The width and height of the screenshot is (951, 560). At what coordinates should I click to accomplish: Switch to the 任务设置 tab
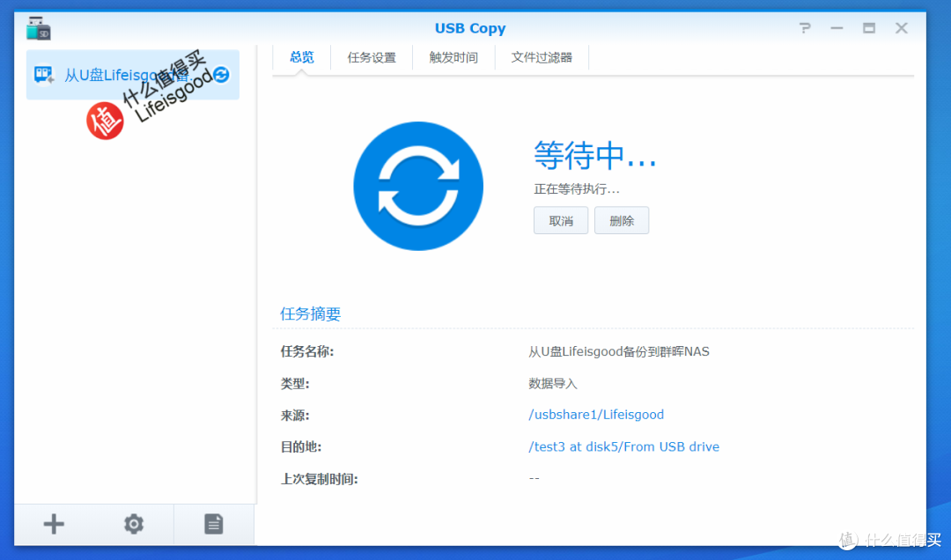click(x=372, y=57)
